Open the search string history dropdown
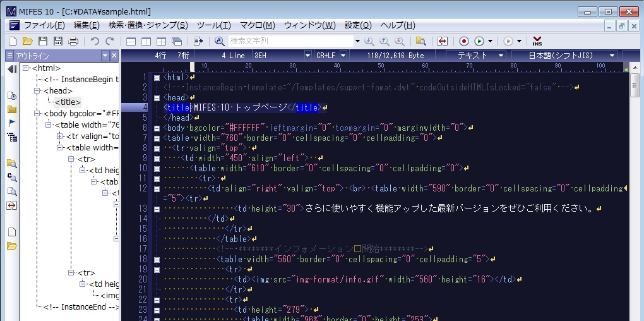This screenshot has width=644, height=321. [357, 41]
